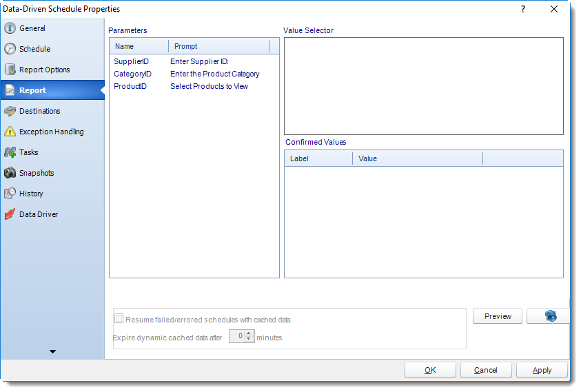581x392 pixels.
Task: Open the Snapshots section
Action: pyautogui.click(x=52, y=173)
